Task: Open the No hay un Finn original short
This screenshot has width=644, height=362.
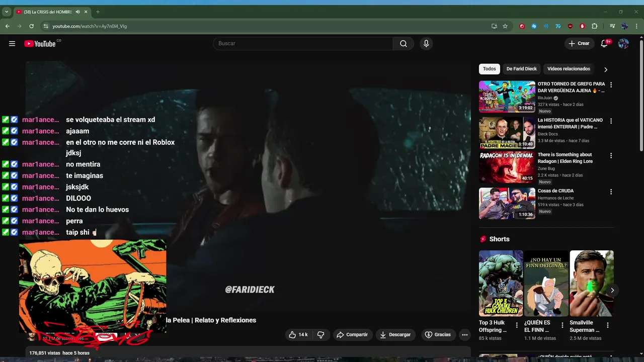Action: pos(546,283)
